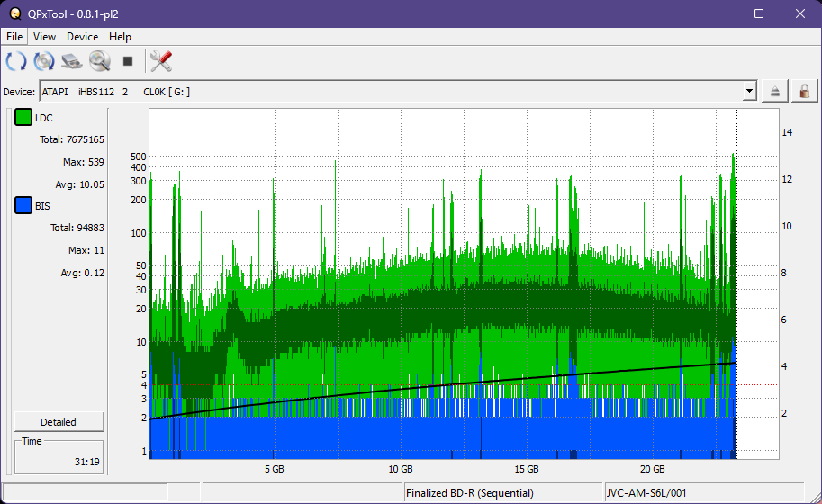Viewport: 822px width, 504px height.
Task: Click the BIS Avg: 0.12 value
Action: pos(82,273)
